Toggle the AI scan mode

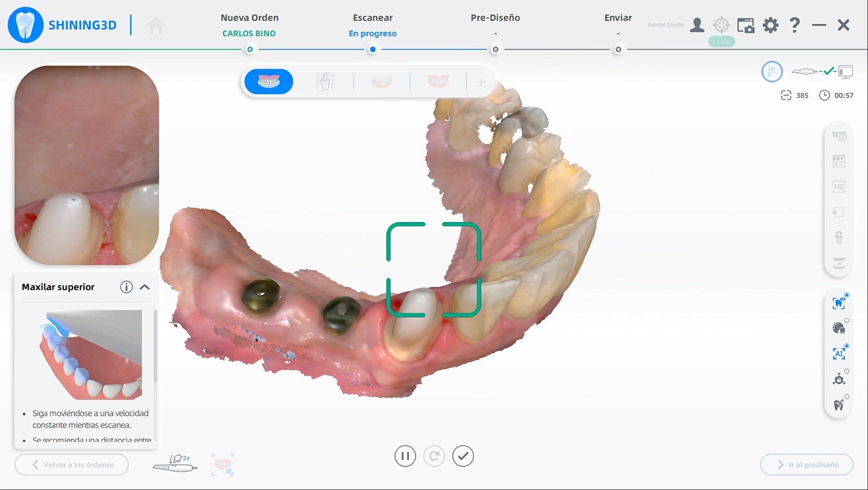[x=838, y=354]
